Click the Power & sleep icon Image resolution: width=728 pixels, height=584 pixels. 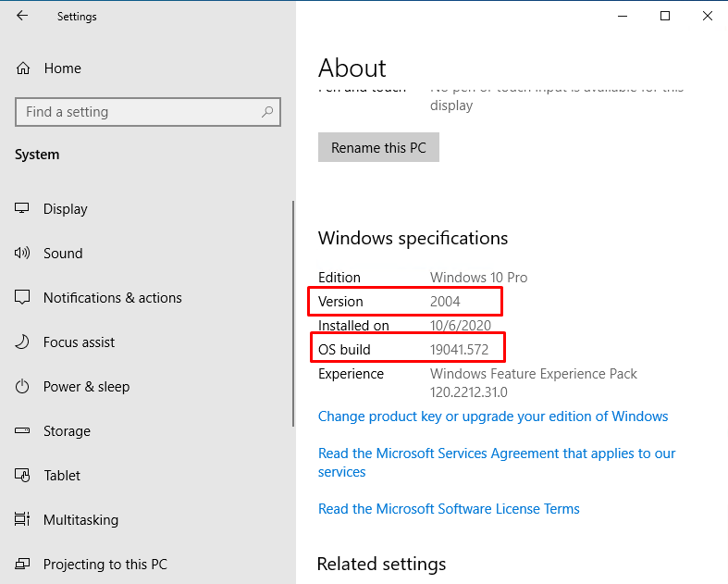[22, 387]
